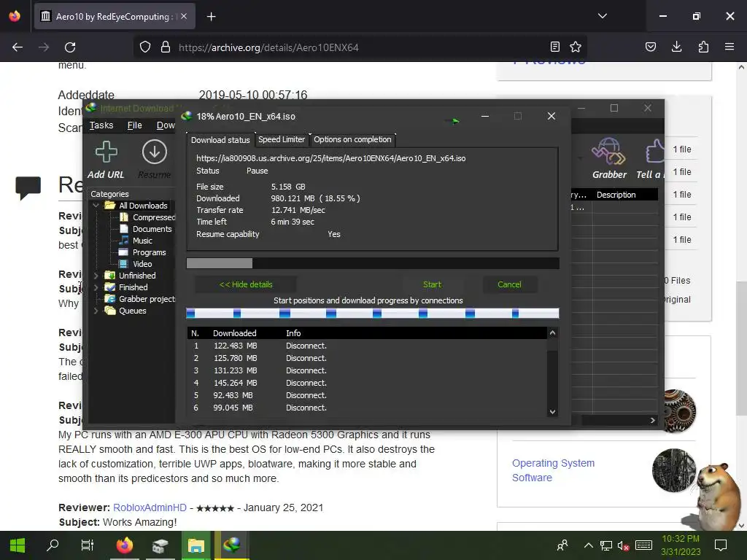Select the Compressed category folder icon
747x560 pixels.
point(124,217)
